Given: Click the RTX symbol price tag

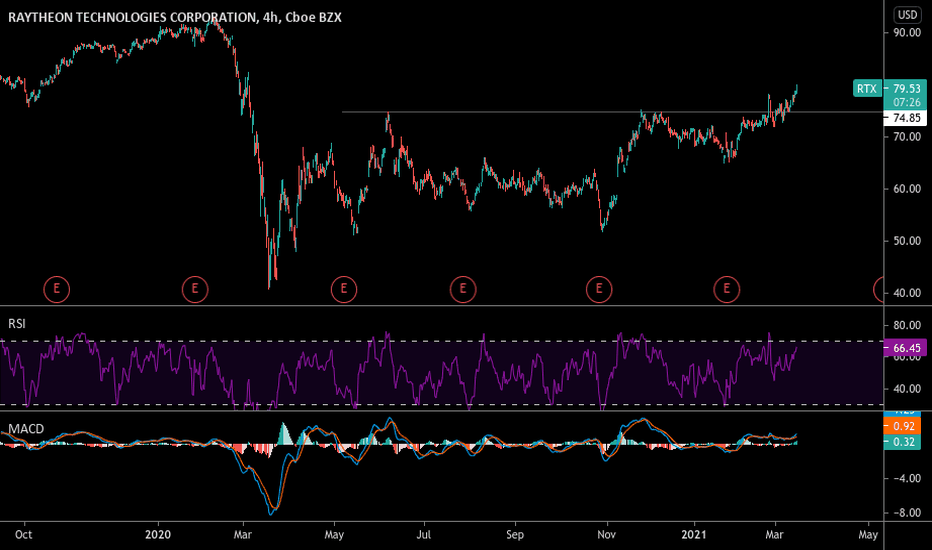Looking at the screenshot, I should tap(867, 89).
